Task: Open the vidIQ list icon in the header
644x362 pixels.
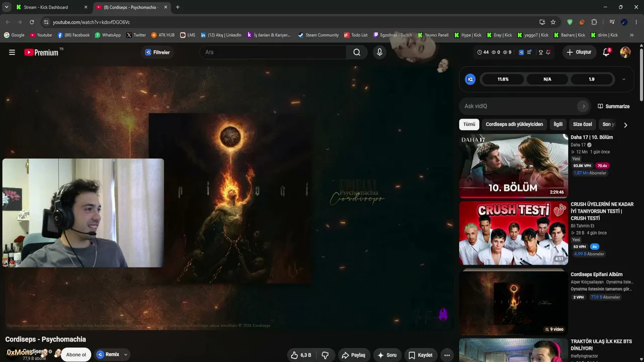Action: pos(529,52)
